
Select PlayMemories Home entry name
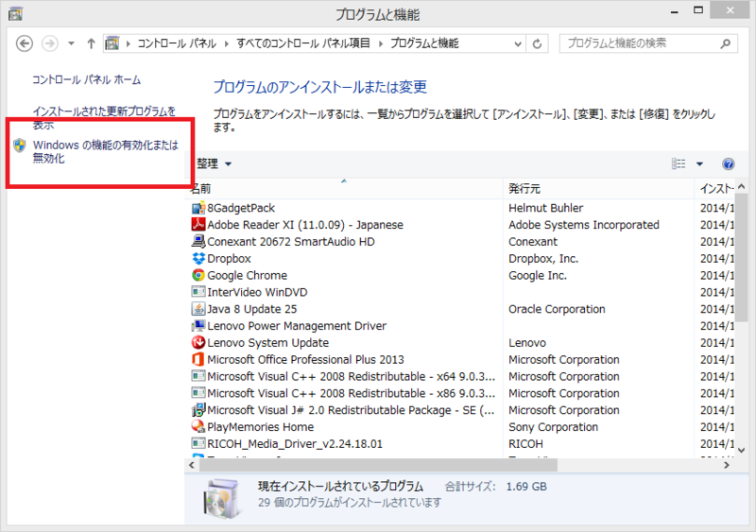pos(261,427)
